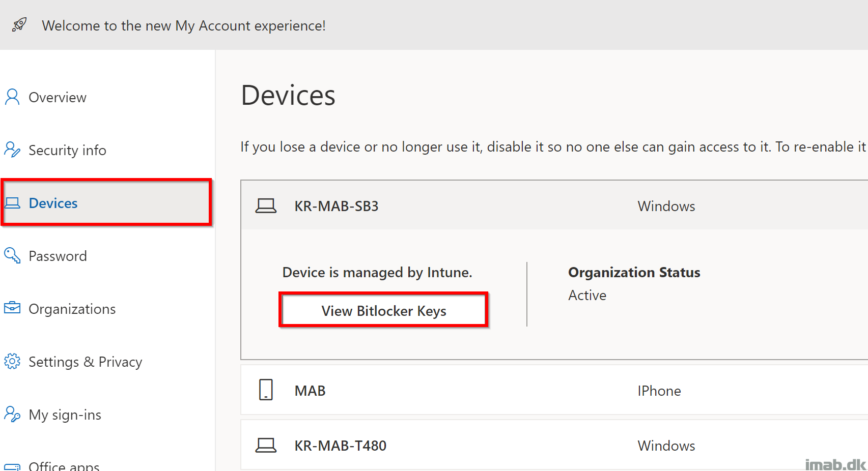The width and height of the screenshot is (868, 471).
Task: Click the Windows label in the KR-MAB-SB3 row
Action: pyautogui.click(x=666, y=206)
